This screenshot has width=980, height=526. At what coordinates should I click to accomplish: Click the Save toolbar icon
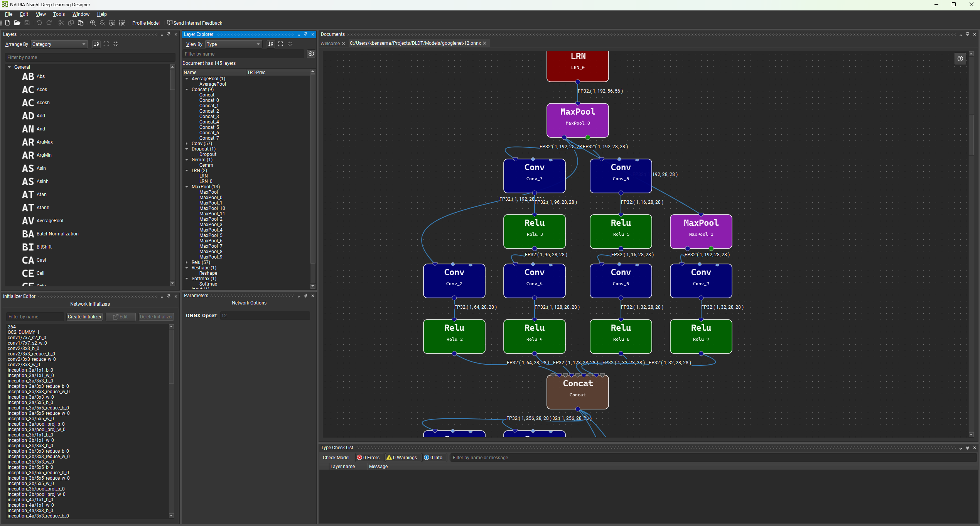tap(27, 23)
